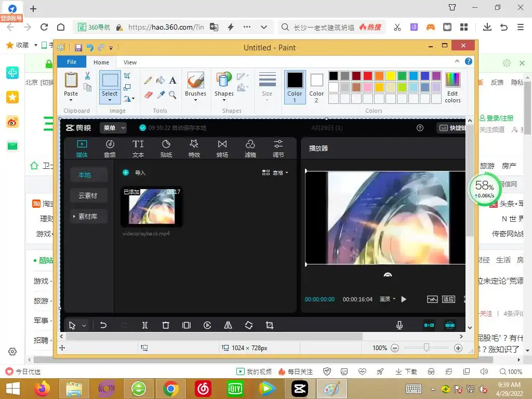Open CapCut app on taskbar
This screenshot has width=532, height=399.
click(x=300, y=389)
